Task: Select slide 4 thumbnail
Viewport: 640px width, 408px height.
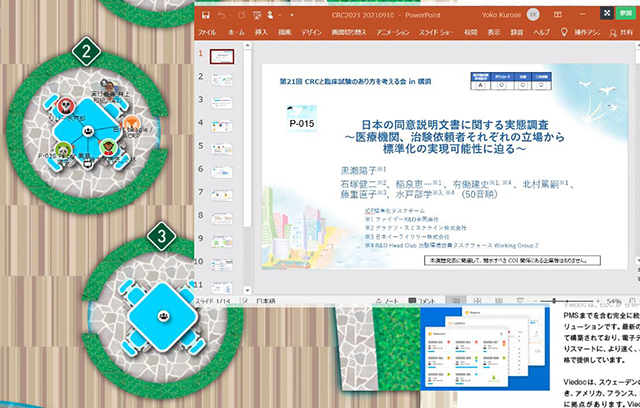Action: pyautogui.click(x=222, y=126)
